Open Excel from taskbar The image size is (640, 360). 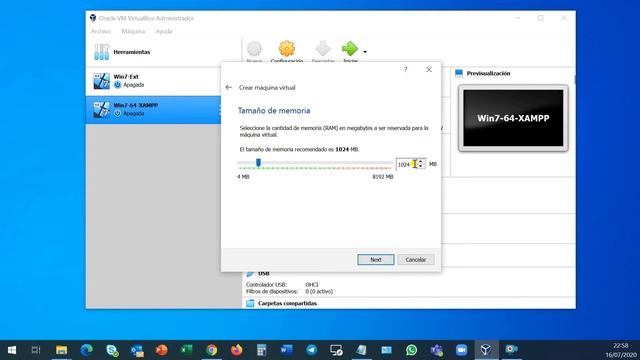tap(187, 350)
